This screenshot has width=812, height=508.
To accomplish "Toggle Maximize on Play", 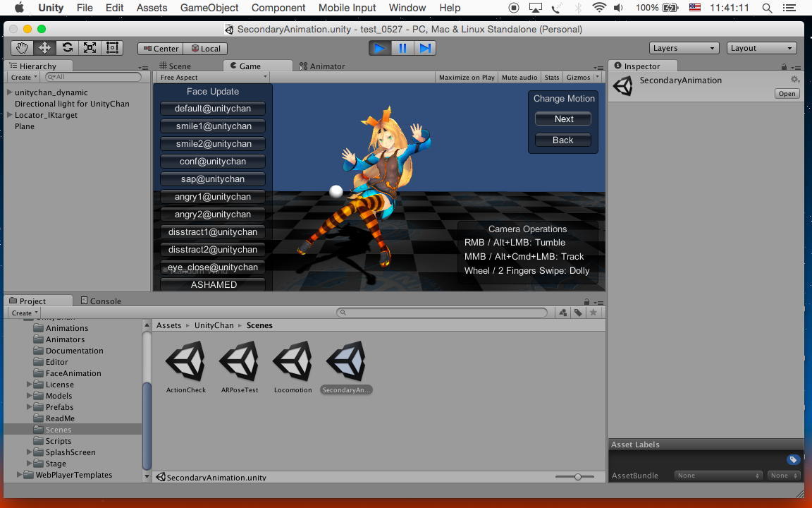I will pos(467,78).
